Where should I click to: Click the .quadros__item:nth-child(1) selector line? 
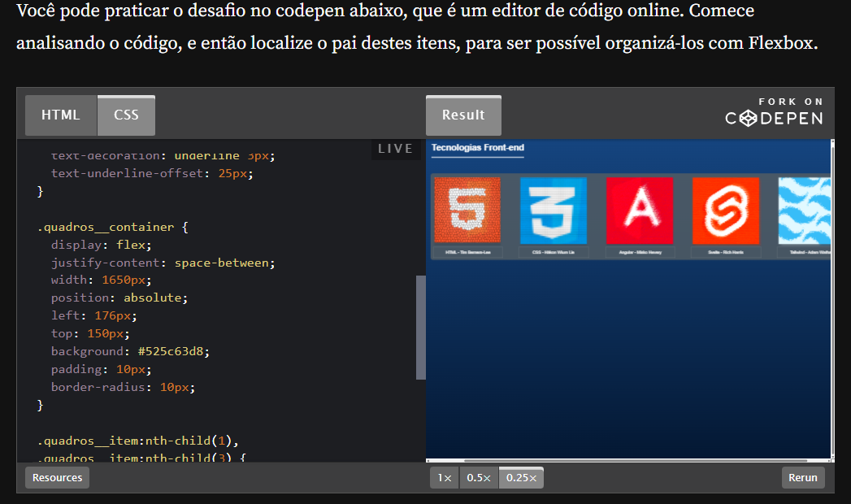pos(138,441)
